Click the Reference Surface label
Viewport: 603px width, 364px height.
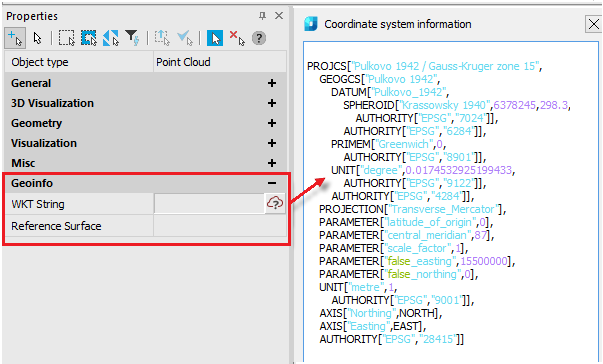coord(56,226)
